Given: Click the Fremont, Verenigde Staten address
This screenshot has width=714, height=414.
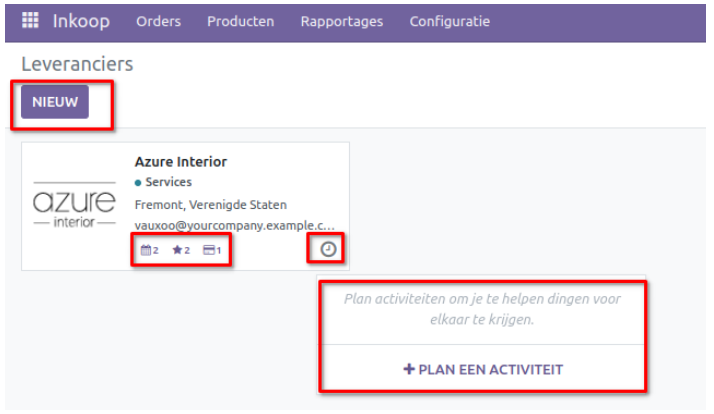Looking at the screenshot, I should [211, 205].
